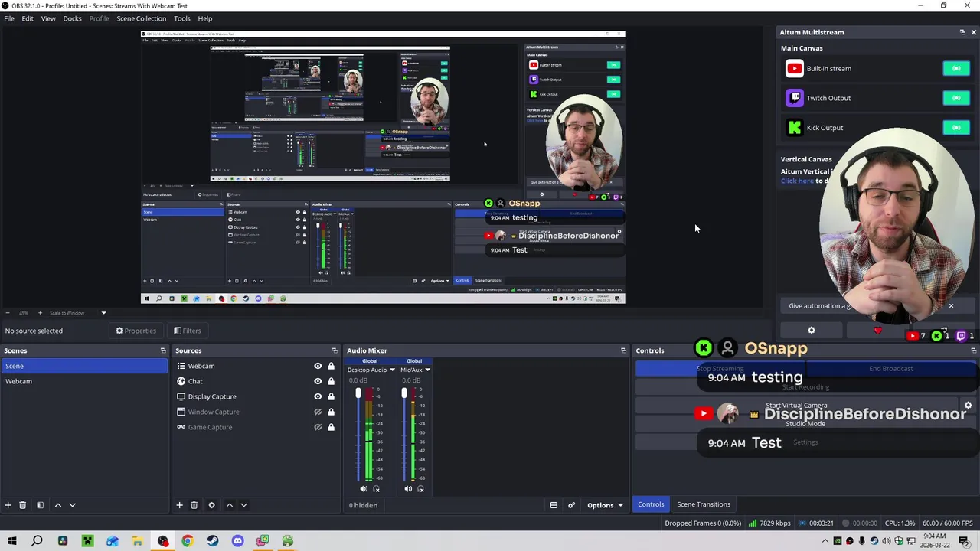This screenshot has width=980, height=551.
Task: Open Discord from the taskbar
Action: click(x=237, y=541)
